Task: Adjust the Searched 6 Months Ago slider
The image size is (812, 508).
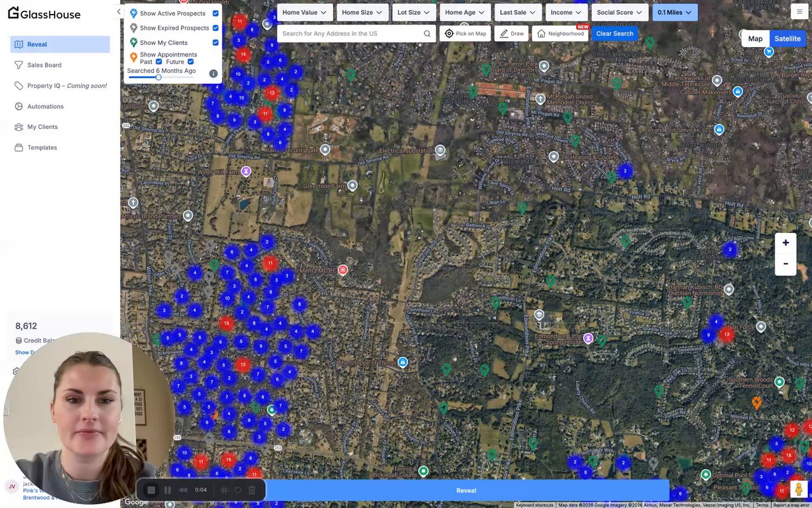Action: (x=159, y=77)
